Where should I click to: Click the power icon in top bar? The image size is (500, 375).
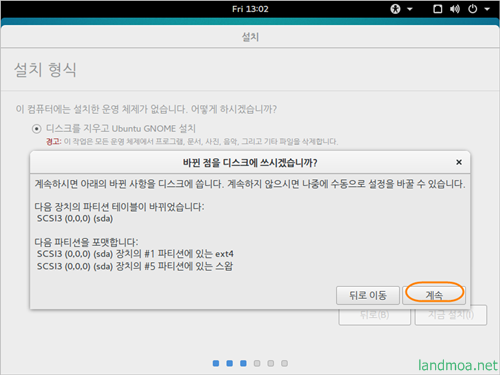point(473,9)
